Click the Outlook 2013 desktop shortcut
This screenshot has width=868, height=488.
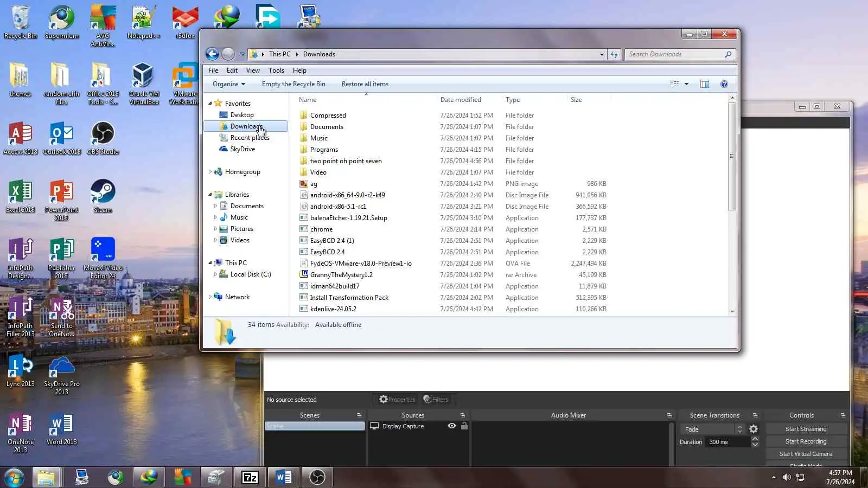click(x=62, y=138)
